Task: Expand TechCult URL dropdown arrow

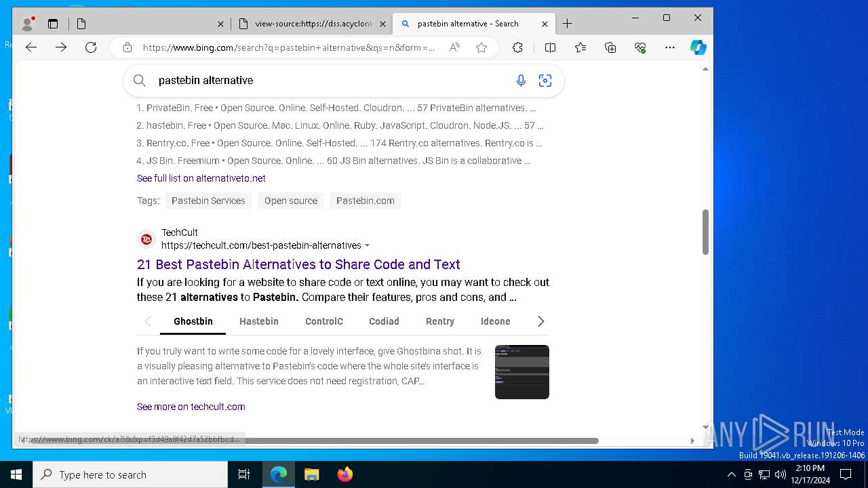Action: [368, 245]
